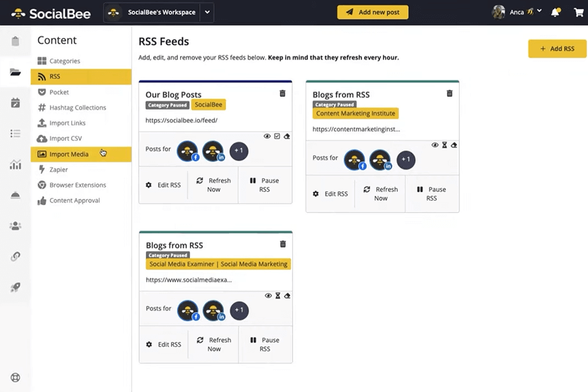Refresh Now on Our Blog Posts feed
Image resolution: width=588 pixels, height=392 pixels.
point(213,185)
